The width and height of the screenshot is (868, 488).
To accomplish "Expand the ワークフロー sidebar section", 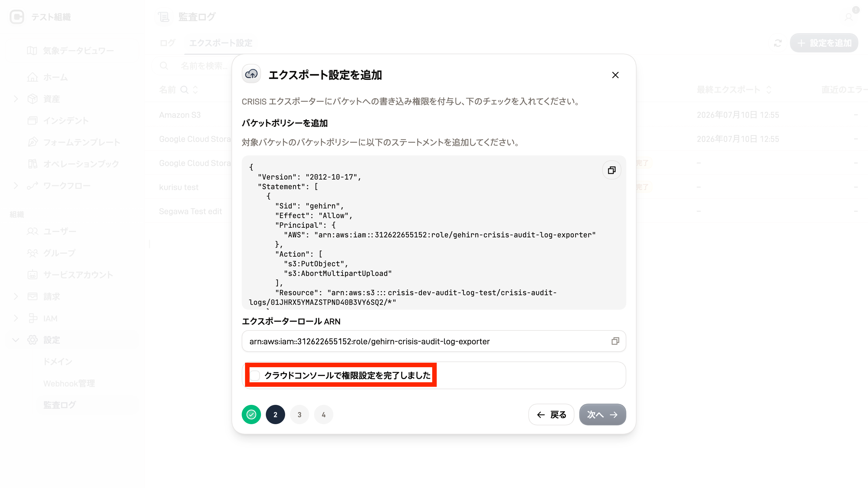I will [x=16, y=186].
